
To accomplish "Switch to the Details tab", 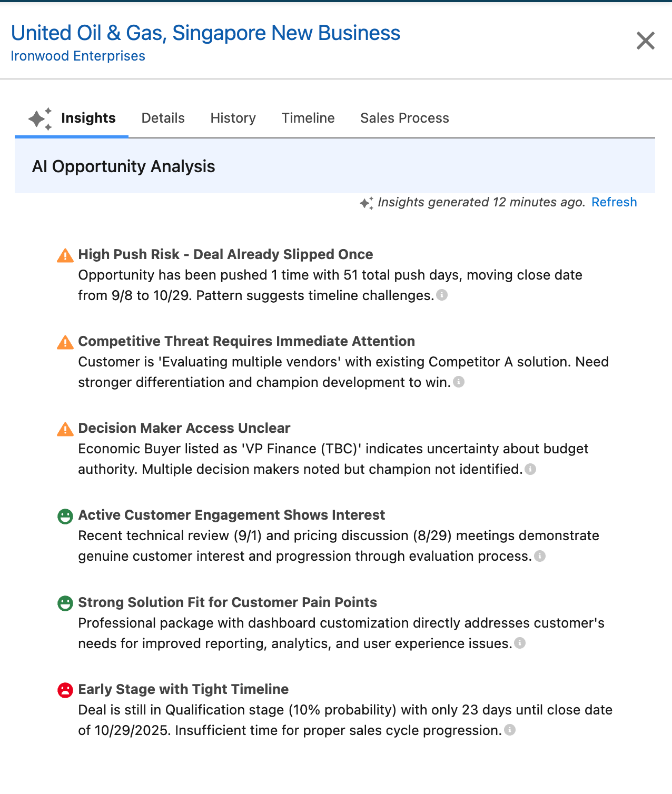I will [x=162, y=118].
